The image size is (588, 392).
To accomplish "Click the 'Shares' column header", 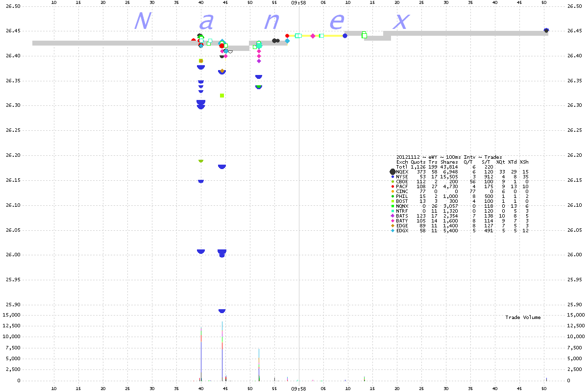I will tap(449, 162).
